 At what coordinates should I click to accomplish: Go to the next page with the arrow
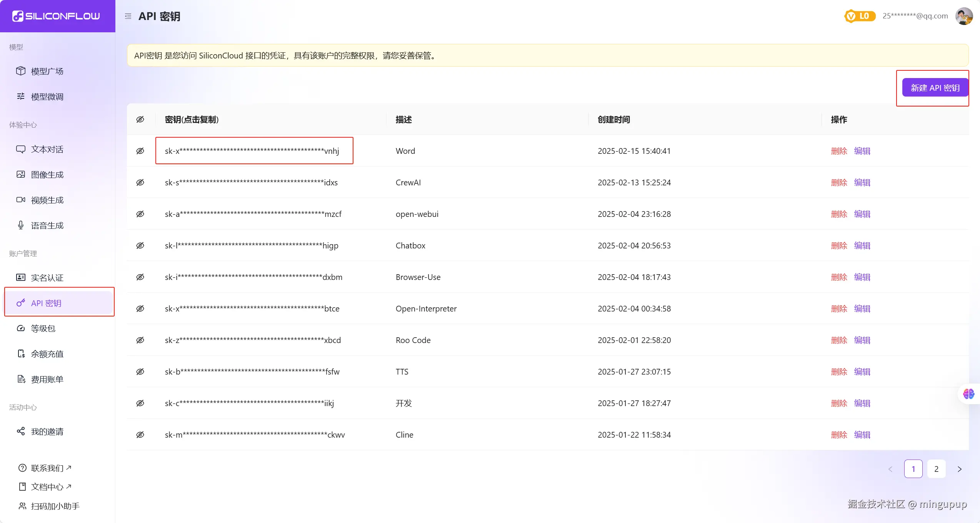click(960, 469)
